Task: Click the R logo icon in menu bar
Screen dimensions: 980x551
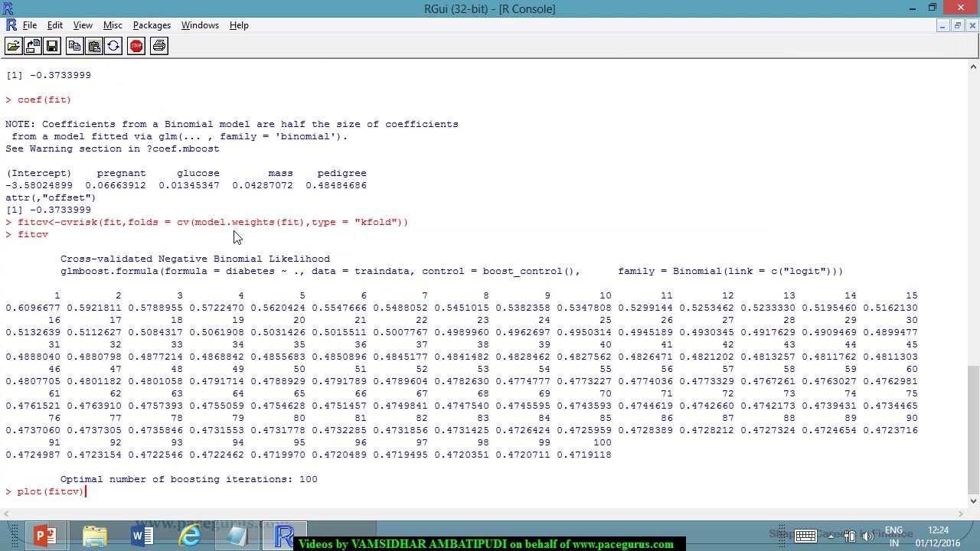Action: coord(11,25)
